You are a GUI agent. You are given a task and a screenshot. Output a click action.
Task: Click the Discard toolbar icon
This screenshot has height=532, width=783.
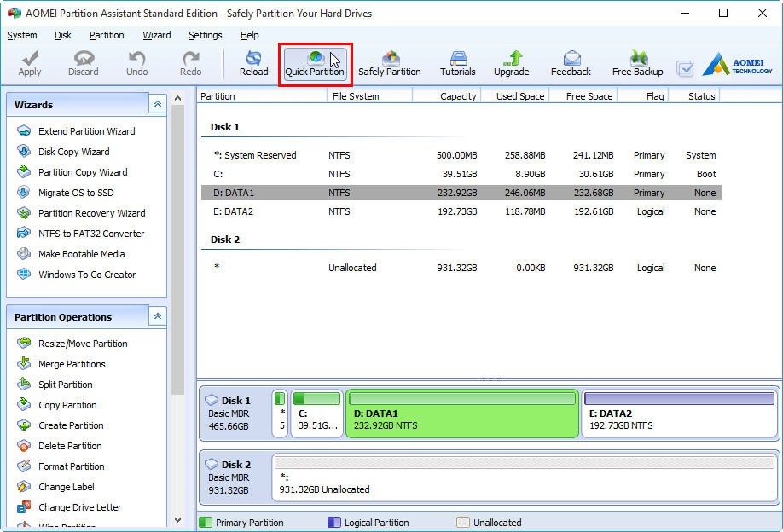pyautogui.click(x=83, y=63)
